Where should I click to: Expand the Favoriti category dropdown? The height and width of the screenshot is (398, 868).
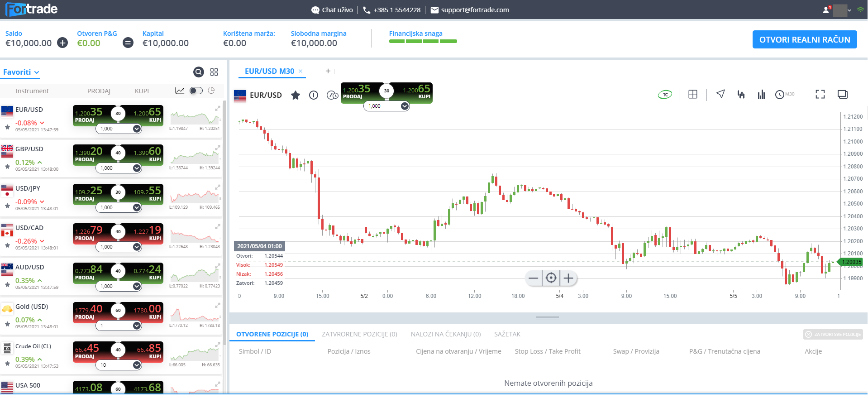(21, 72)
